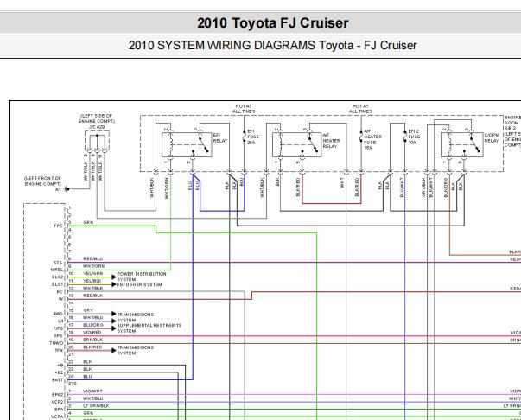Image resolution: width=521 pixels, height=420 pixels.
Task: Click the GRY wire label at pin 15
Action: coord(88,310)
